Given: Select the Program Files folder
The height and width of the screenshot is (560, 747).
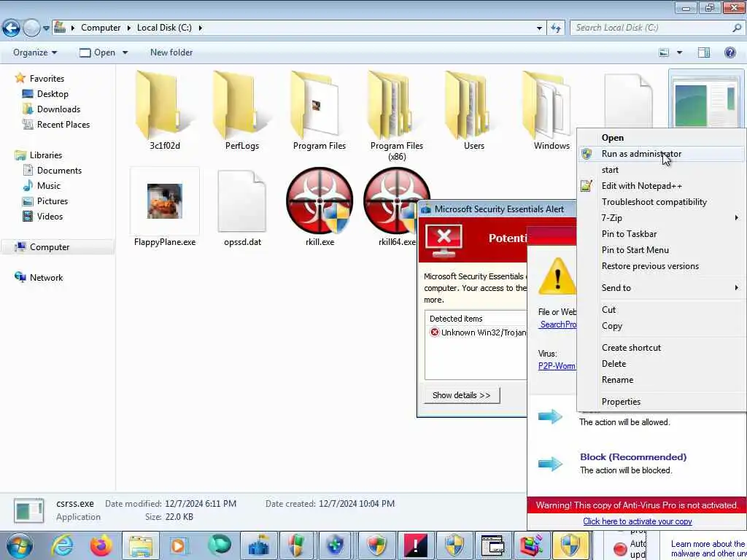Looking at the screenshot, I should [320, 111].
